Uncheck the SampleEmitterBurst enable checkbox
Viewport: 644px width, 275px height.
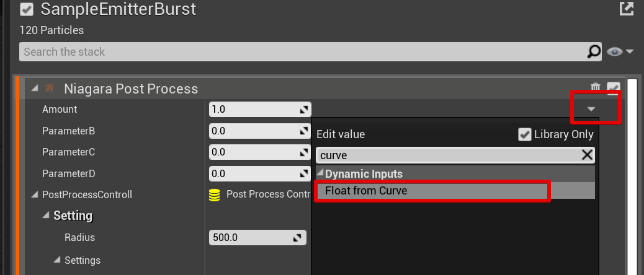pyautogui.click(x=27, y=10)
